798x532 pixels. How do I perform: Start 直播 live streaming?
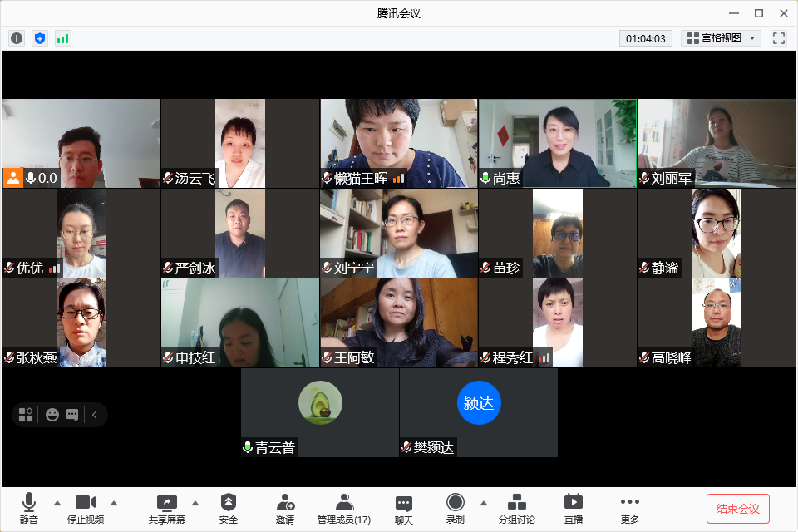tap(574, 508)
